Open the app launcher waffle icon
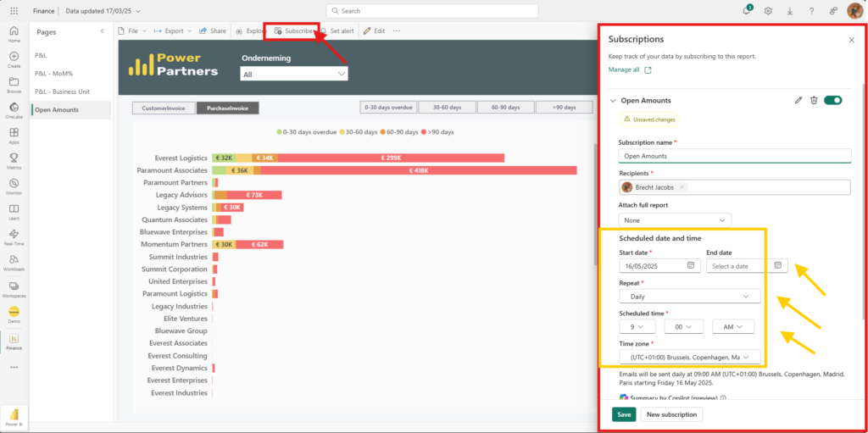 [14, 10]
